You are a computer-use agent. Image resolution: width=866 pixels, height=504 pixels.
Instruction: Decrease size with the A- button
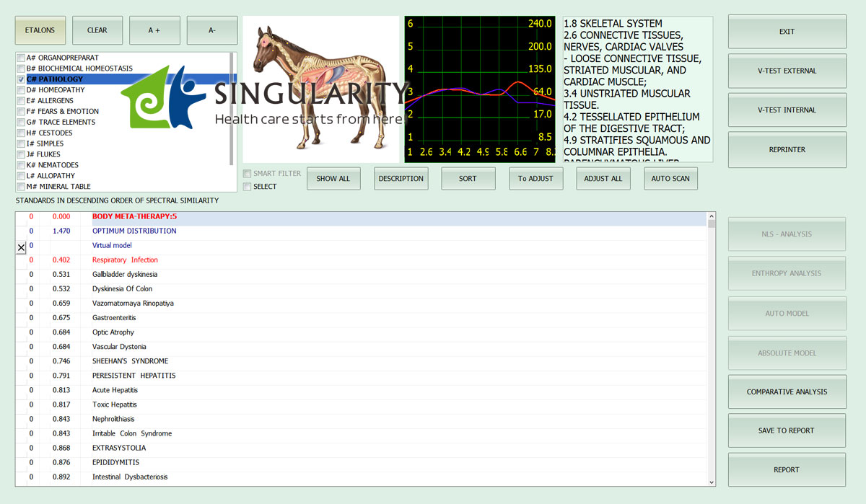pyautogui.click(x=211, y=30)
